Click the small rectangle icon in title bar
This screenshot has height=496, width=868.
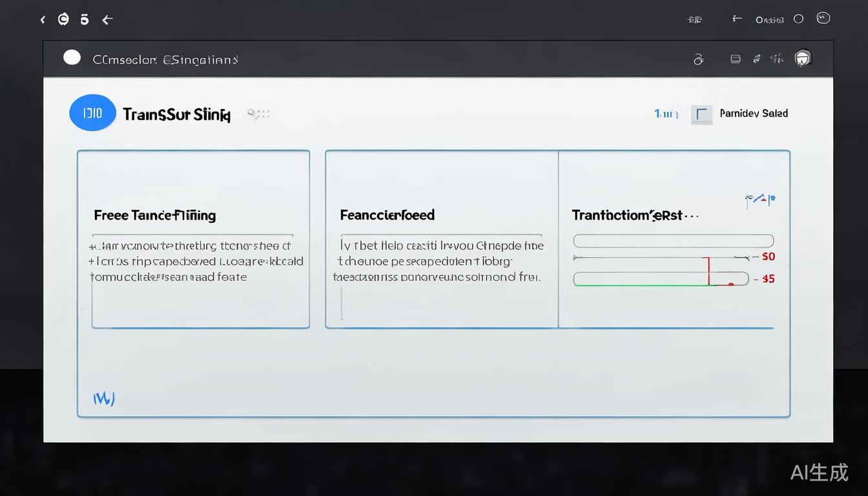point(735,59)
